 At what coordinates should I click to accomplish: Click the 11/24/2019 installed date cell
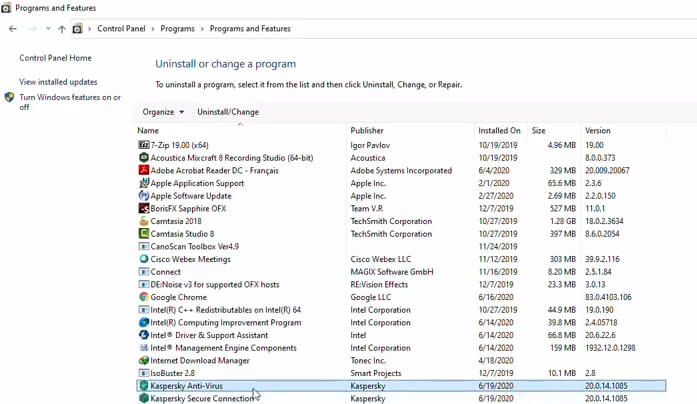[x=498, y=246]
